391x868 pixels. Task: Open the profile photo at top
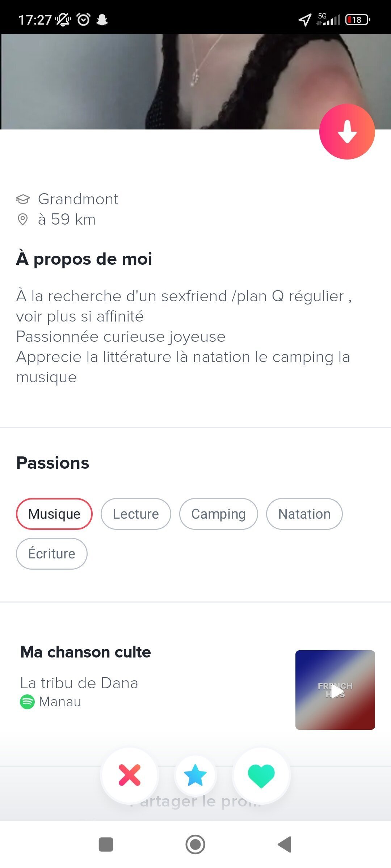pos(195,82)
